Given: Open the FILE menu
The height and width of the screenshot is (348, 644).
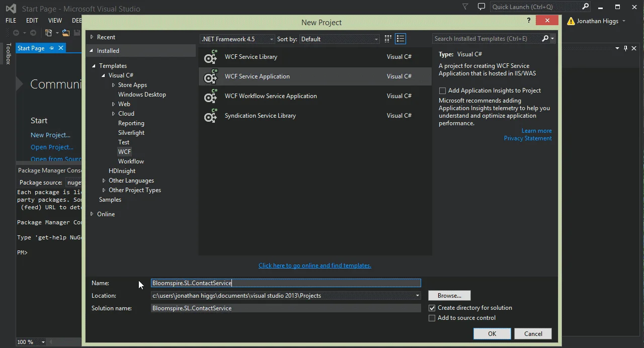Looking at the screenshot, I should point(10,20).
